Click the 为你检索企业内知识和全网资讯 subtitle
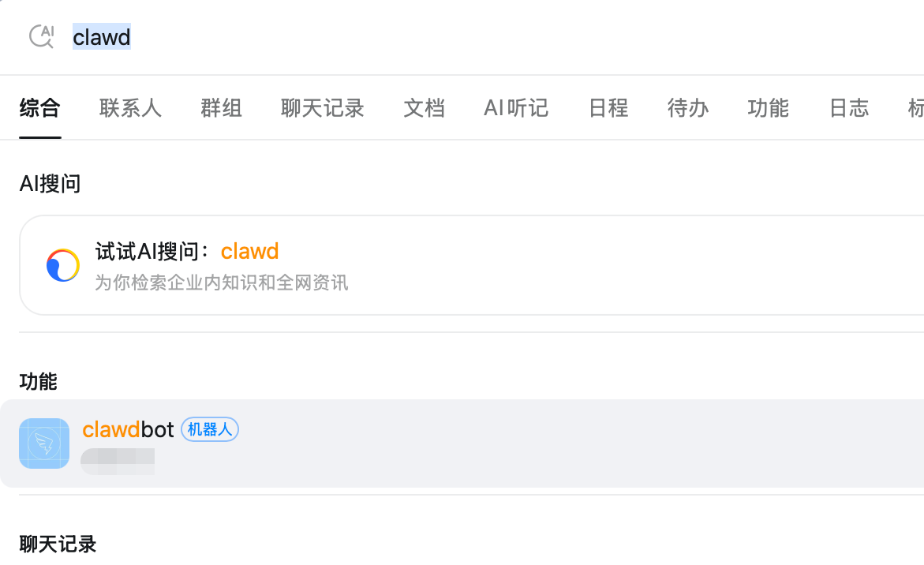This screenshot has height=565, width=924. tap(221, 282)
